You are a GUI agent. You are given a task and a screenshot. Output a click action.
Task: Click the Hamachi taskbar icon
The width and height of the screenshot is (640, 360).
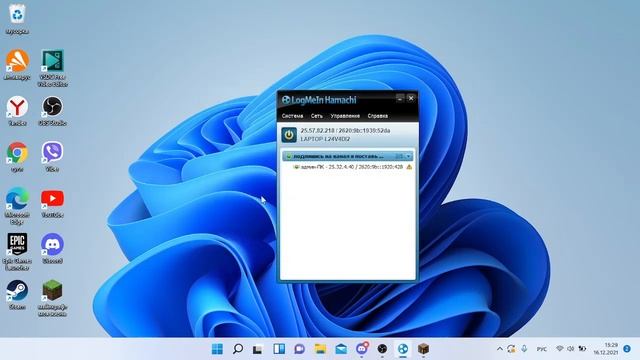pos(403,349)
